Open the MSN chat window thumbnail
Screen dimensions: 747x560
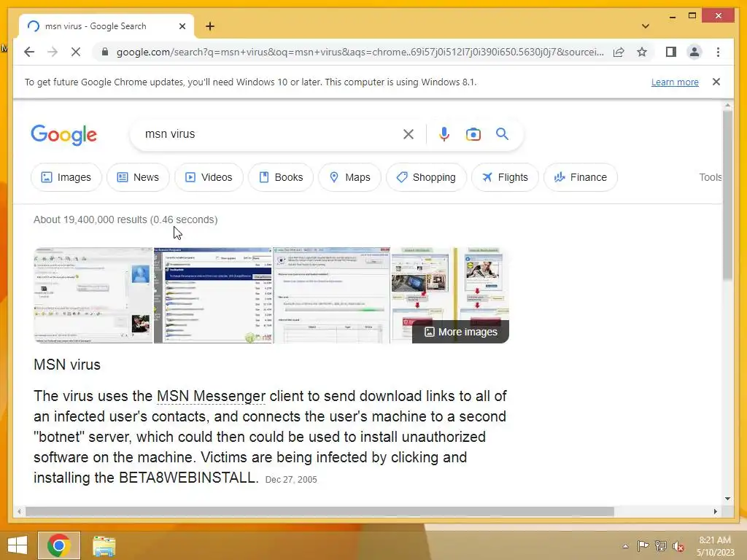tap(93, 295)
